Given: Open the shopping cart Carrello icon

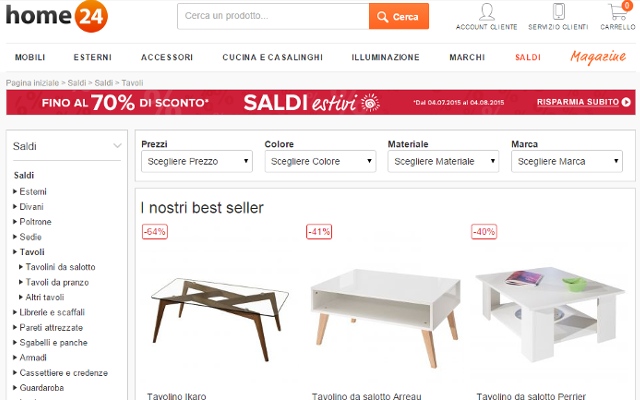Looking at the screenshot, I should tap(619, 11).
